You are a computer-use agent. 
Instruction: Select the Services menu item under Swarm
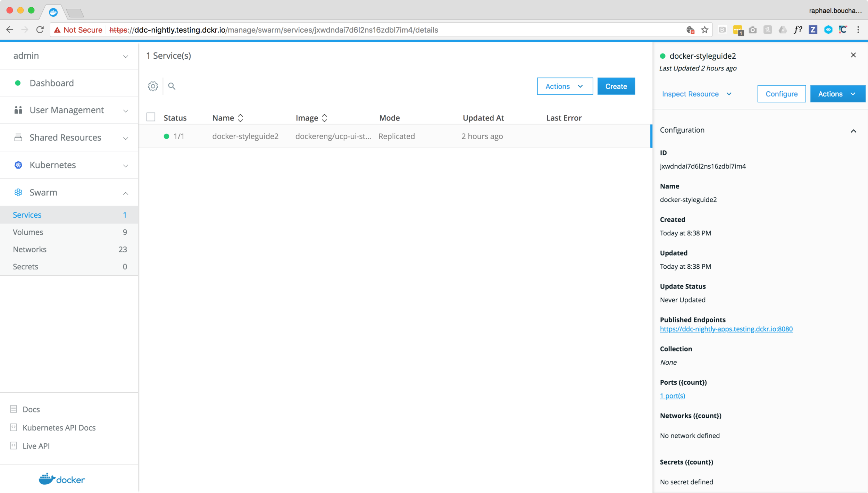27,215
